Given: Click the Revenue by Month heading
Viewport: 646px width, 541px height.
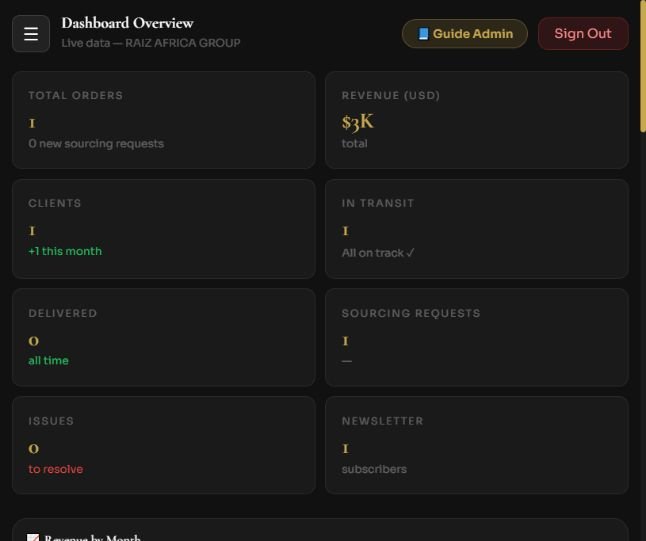Looking at the screenshot, I should point(93,538).
